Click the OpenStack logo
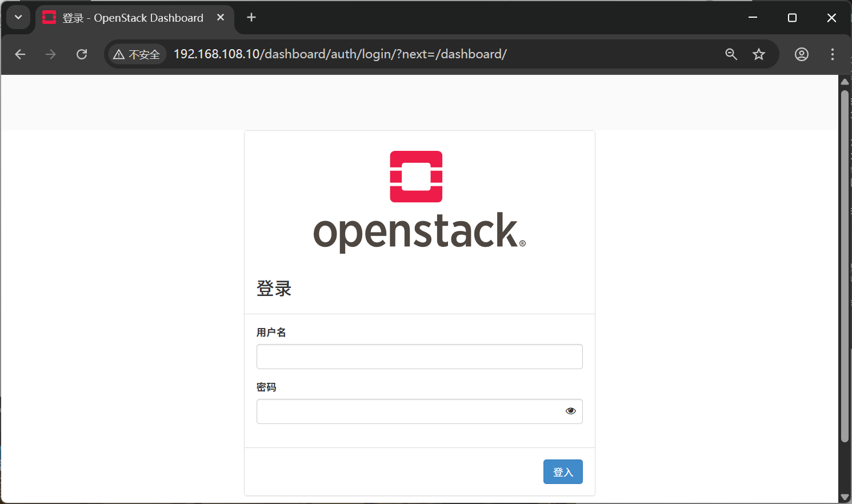Screen dimensions: 852x504 coord(419,202)
